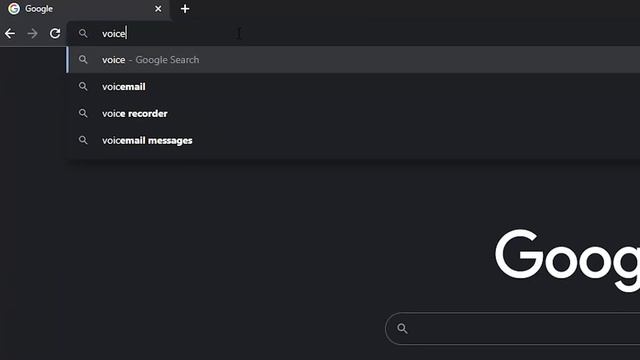The height and width of the screenshot is (360, 640).
Task: Click the browser Back arrow
Action: pyautogui.click(x=10, y=33)
